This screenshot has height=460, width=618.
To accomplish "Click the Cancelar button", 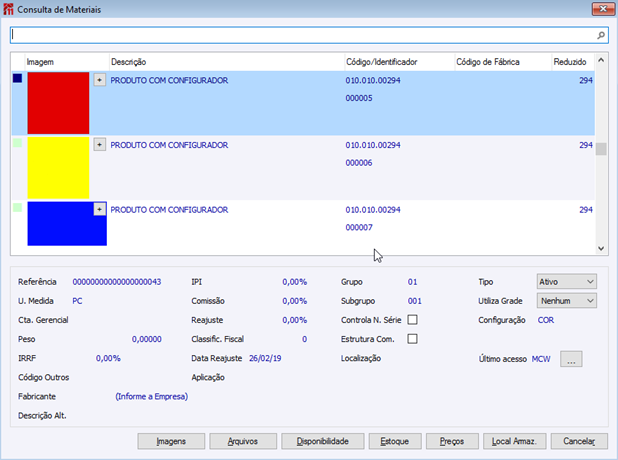I will pyautogui.click(x=579, y=441).
